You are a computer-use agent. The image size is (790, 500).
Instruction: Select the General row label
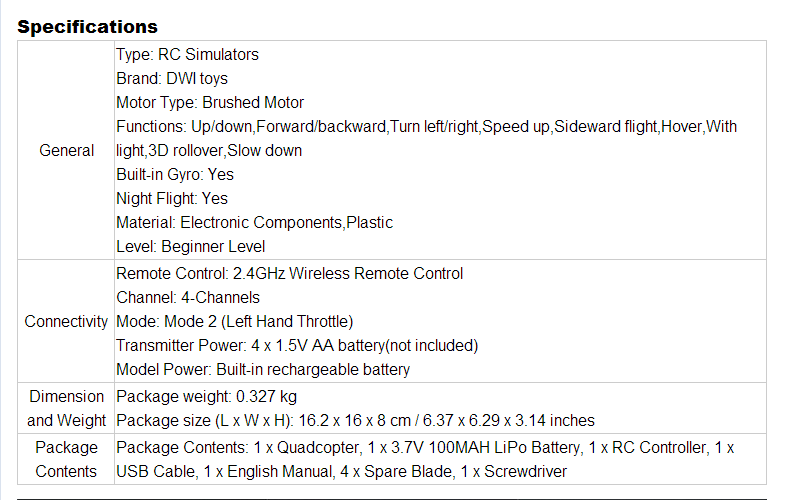[67, 150]
